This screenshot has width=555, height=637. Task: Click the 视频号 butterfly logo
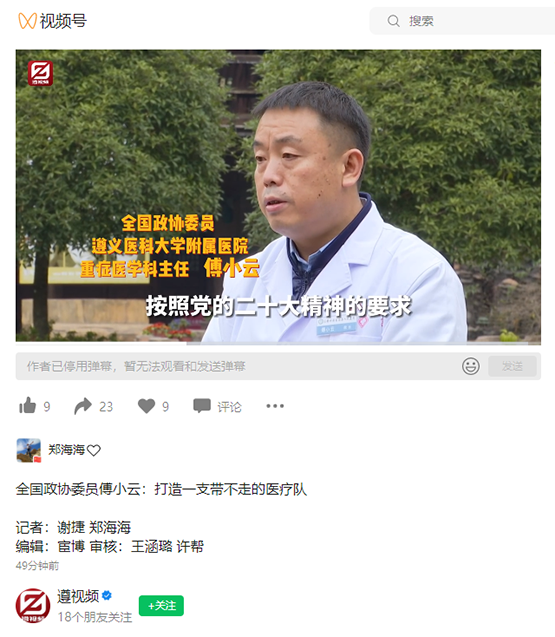(27, 21)
